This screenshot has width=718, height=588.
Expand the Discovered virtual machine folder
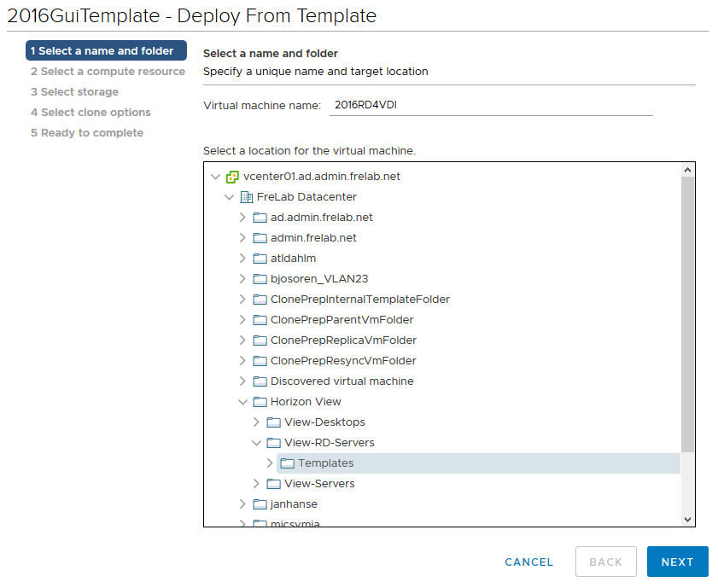pos(242,381)
